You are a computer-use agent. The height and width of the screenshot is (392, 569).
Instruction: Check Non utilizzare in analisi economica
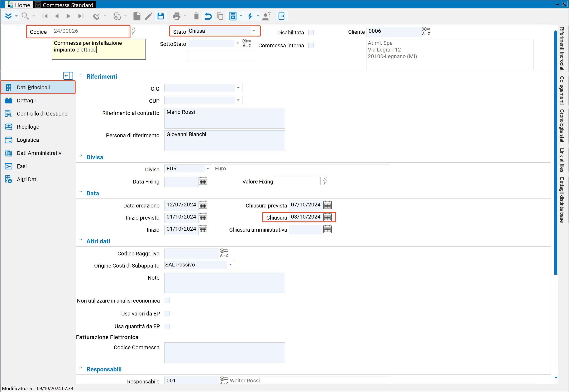[167, 301]
